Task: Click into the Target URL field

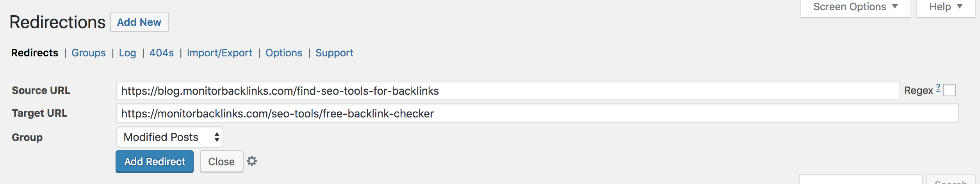Action: tap(537, 114)
